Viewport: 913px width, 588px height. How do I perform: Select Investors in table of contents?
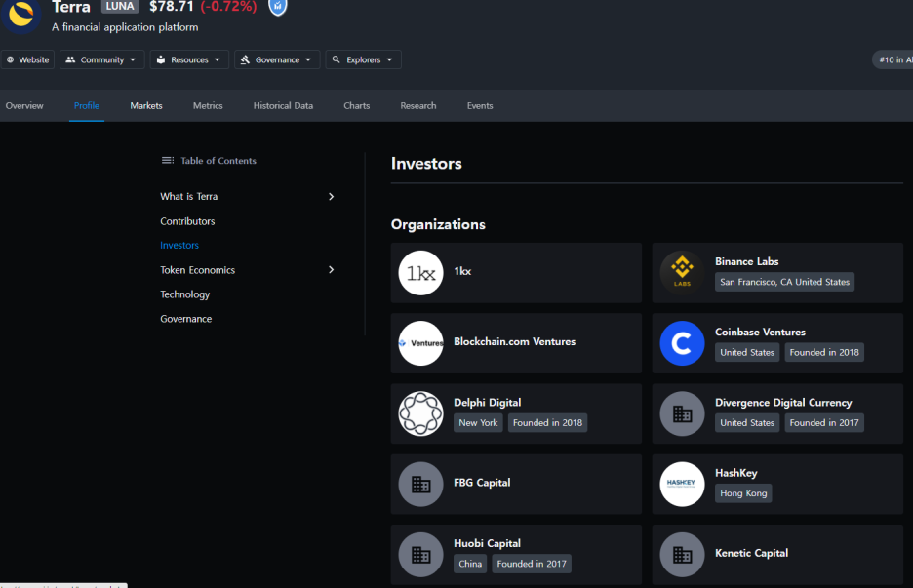(x=179, y=246)
